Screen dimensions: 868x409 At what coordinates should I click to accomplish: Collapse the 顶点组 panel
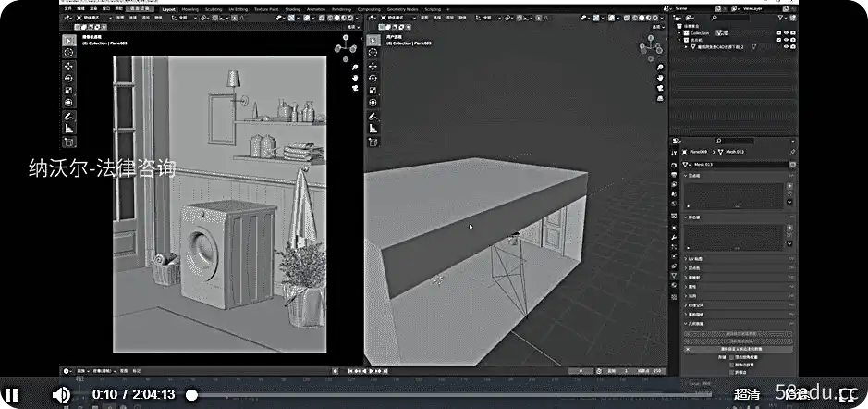point(739,175)
